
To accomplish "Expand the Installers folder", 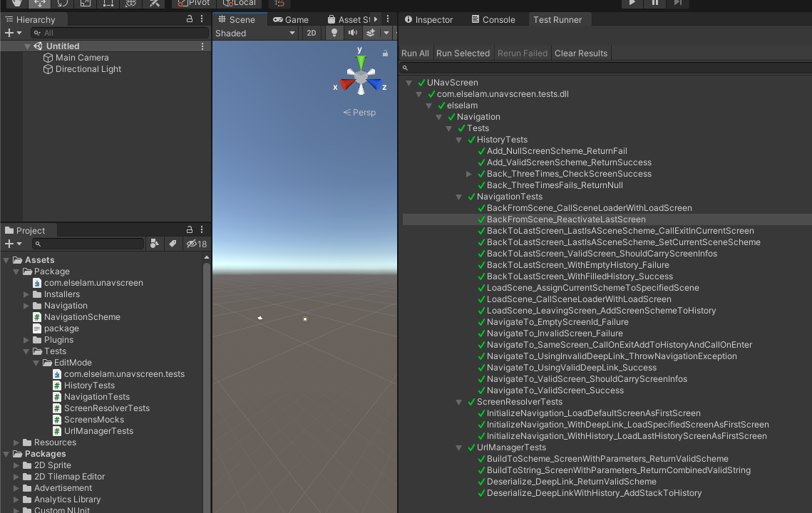I will coord(26,294).
